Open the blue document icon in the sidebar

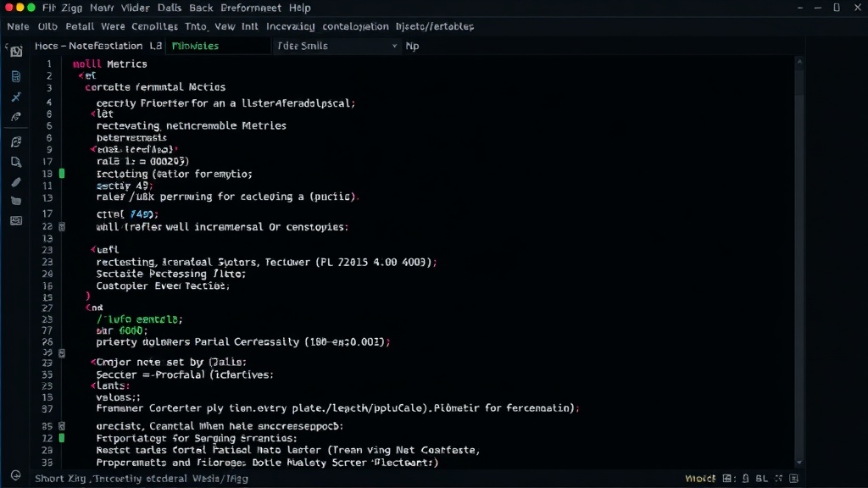tap(16, 76)
